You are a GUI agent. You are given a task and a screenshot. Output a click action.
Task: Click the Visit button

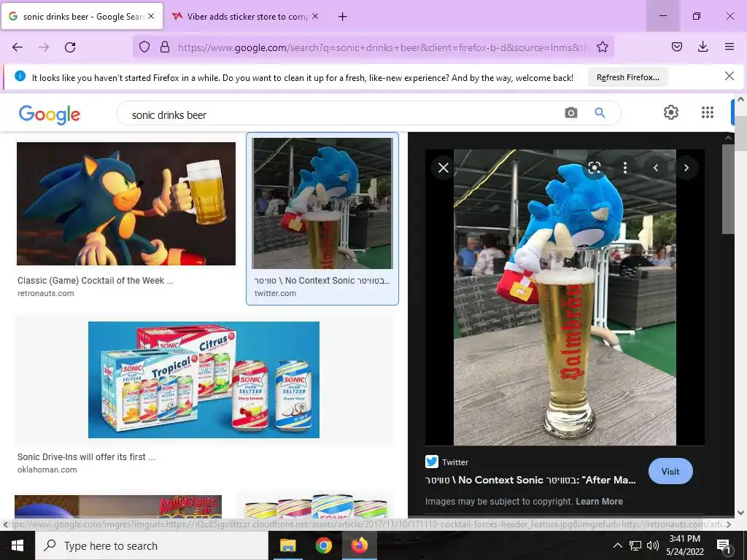[x=670, y=472]
